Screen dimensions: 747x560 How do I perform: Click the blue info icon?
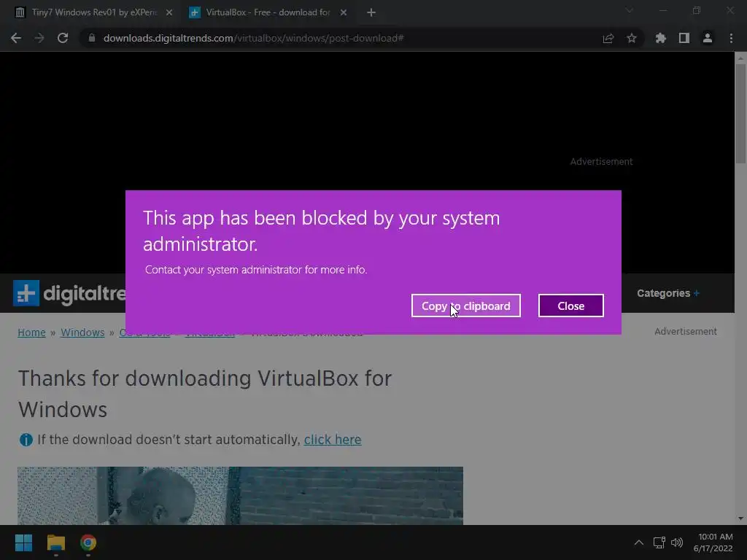click(x=26, y=440)
